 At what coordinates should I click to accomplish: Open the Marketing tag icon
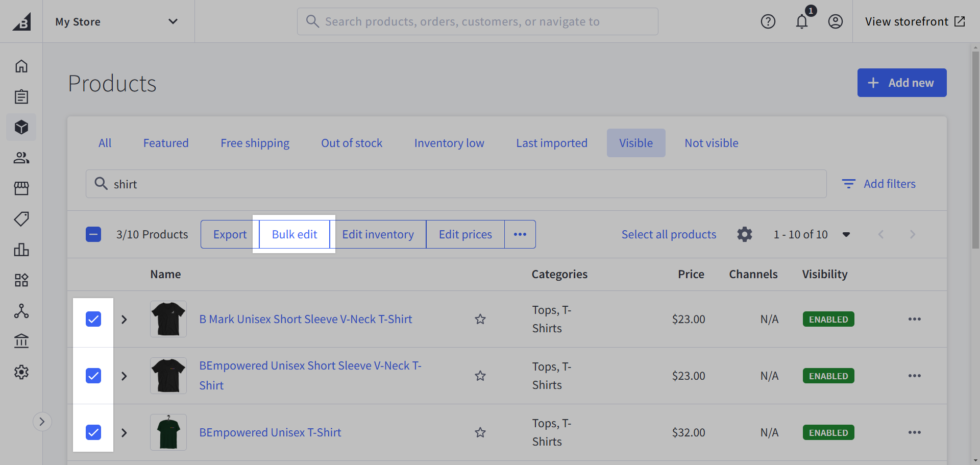[21, 219]
